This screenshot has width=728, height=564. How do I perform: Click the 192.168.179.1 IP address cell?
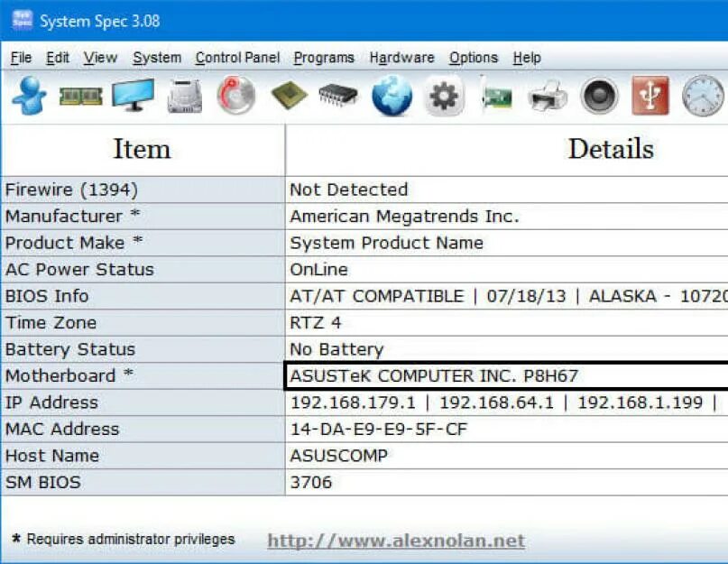pos(507,402)
